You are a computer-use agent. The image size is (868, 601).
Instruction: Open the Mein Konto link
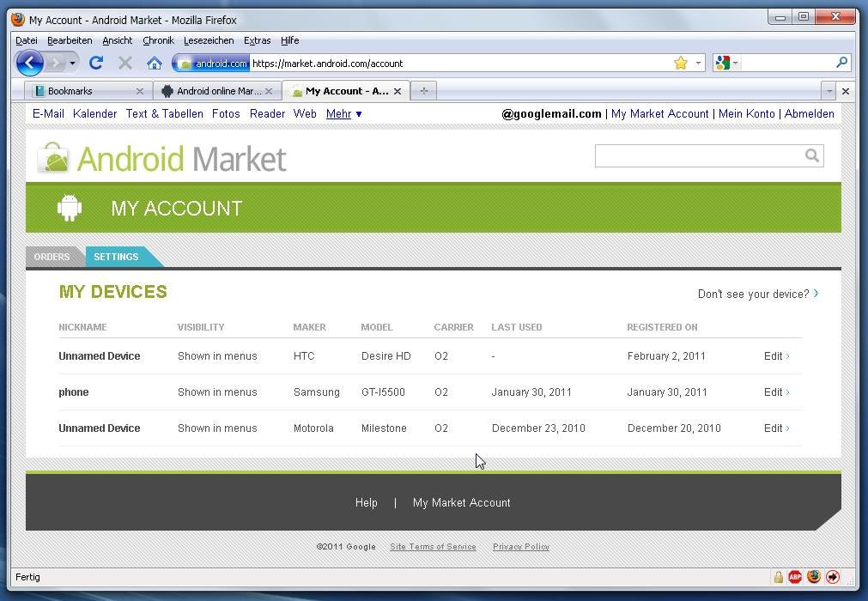747,113
